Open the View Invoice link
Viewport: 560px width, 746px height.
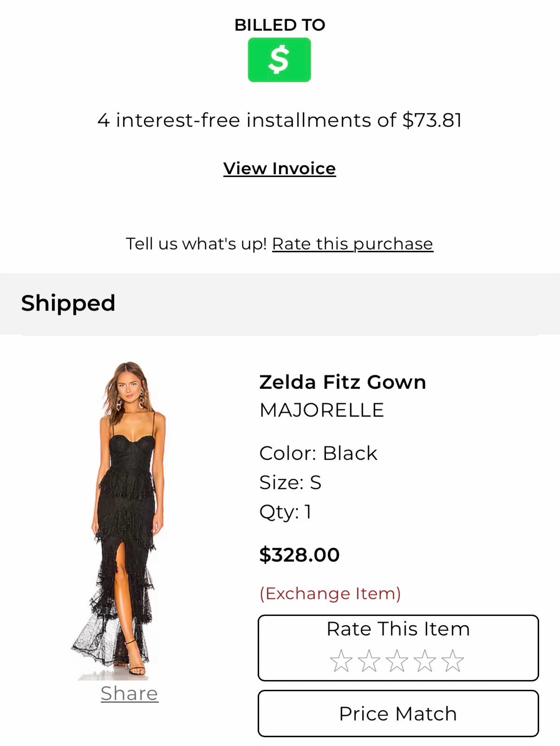(x=279, y=168)
